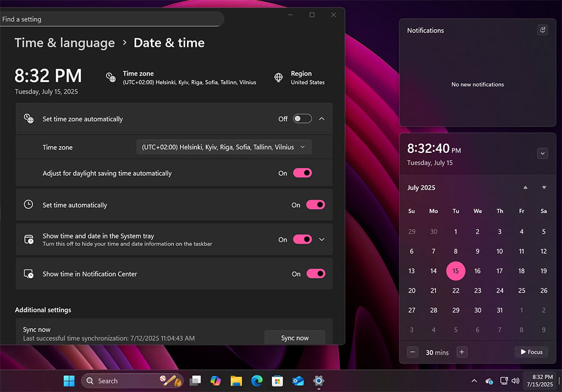This screenshot has height=392, width=562.
Task: Click the volume speaker tray icon
Action: click(515, 381)
